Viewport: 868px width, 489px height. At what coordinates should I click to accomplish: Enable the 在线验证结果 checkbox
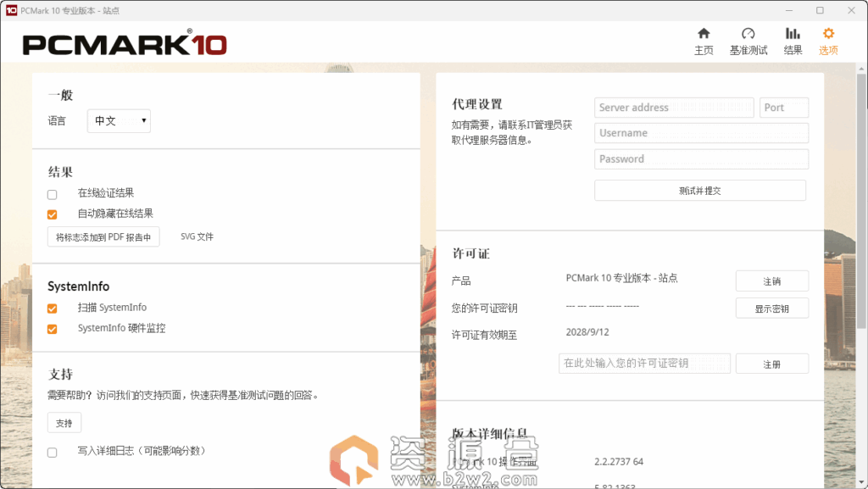[x=53, y=194]
